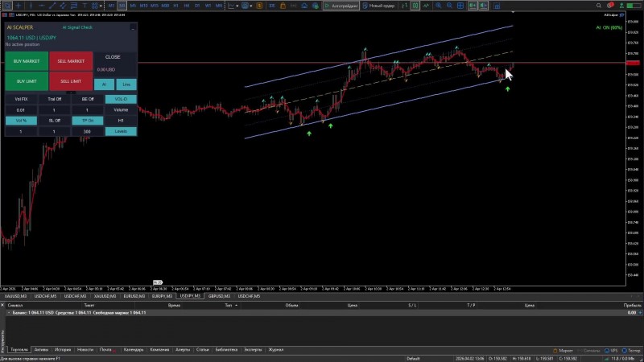This screenshot has height=362, width=644.
Task: Switch chart to candlesticks type
Action: pyautogui.click(x=415, y=6)
